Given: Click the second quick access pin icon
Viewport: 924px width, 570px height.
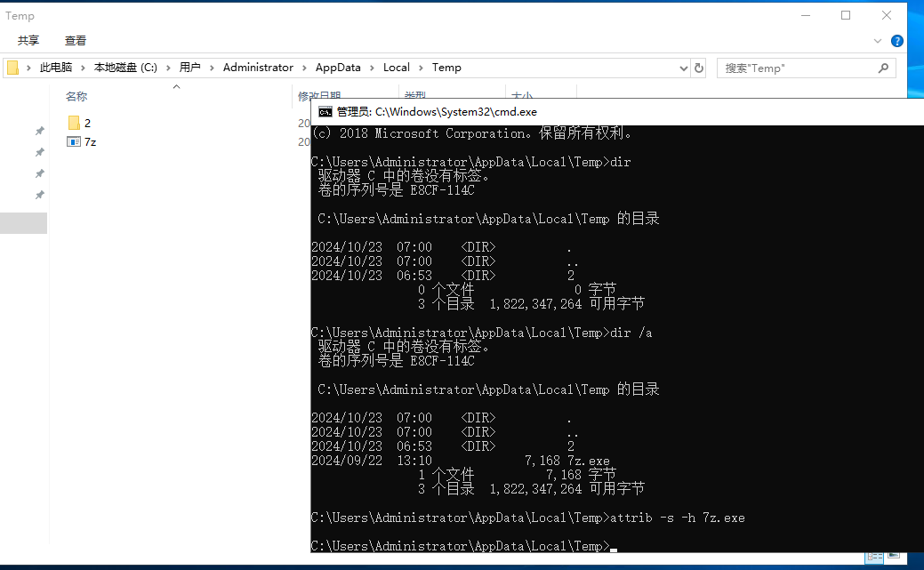Looking at the screenshot, I should [39, 152].
